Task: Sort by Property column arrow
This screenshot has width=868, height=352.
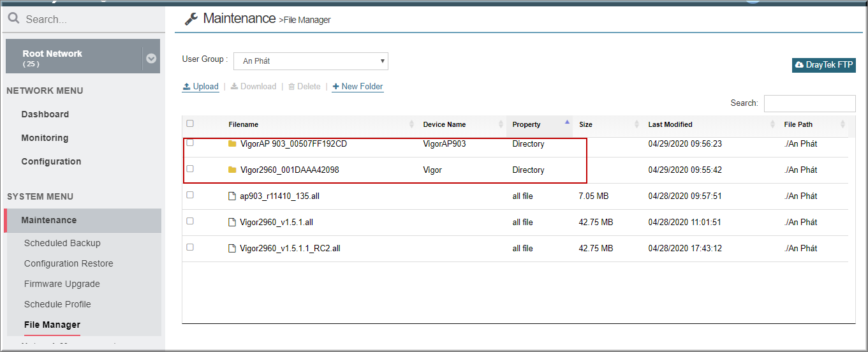Action: tap(567, 121)
